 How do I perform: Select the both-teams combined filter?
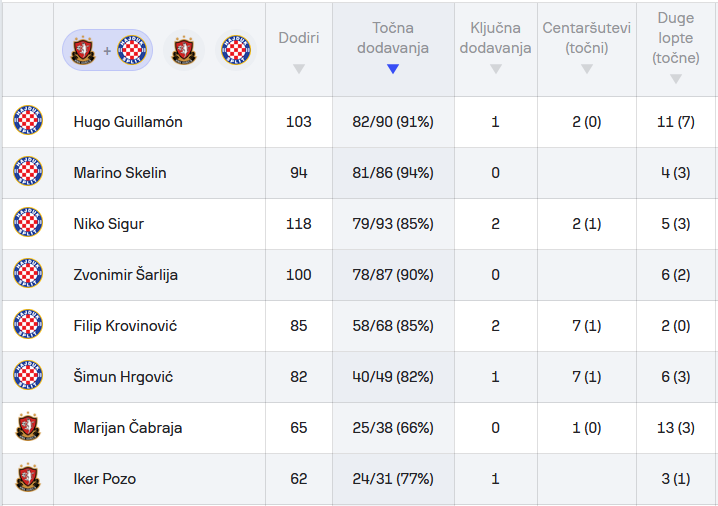pyautogui.click(x=108, y=50)
